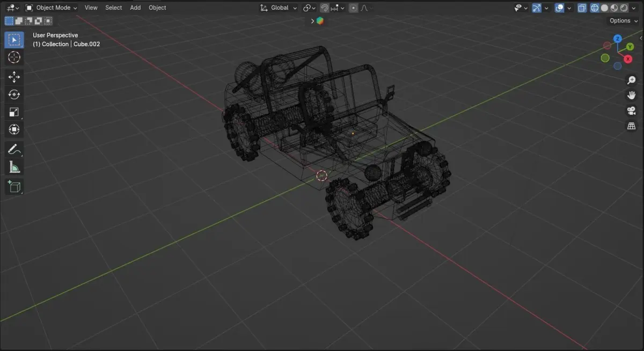Screen dimensions: 644x351
Task: Click the X axis on navigation gizmo
Action: click(628, 59)
